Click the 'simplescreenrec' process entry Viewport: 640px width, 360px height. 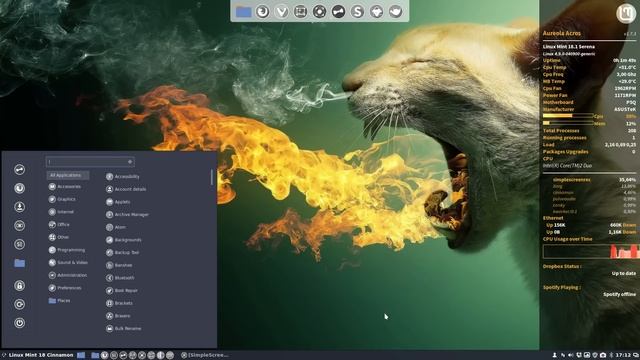point(571,180)
